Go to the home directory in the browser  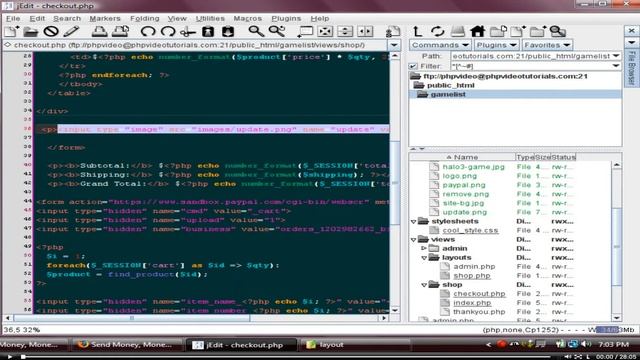click(x=477, y=31)
